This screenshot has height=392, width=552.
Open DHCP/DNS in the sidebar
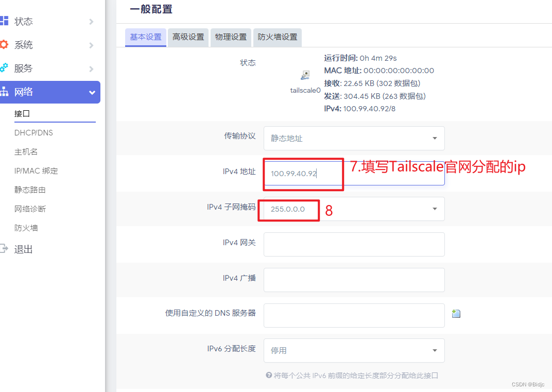(x=33, y=133)
